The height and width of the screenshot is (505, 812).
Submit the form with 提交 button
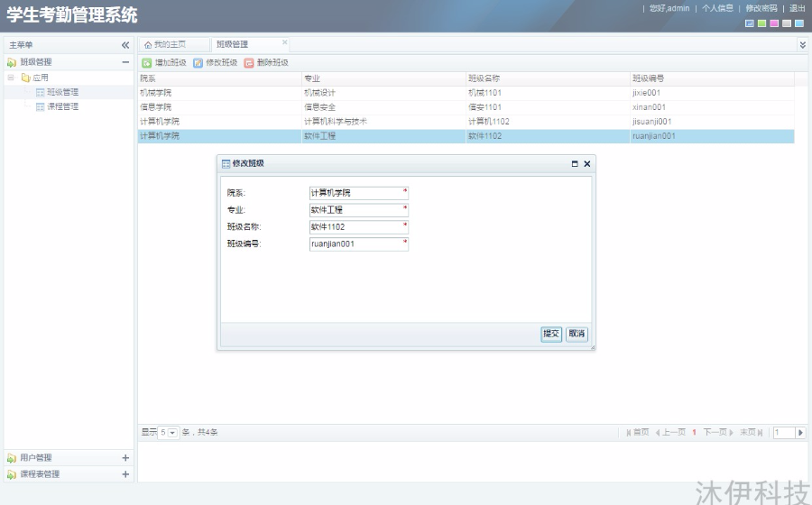click(551, 334)
